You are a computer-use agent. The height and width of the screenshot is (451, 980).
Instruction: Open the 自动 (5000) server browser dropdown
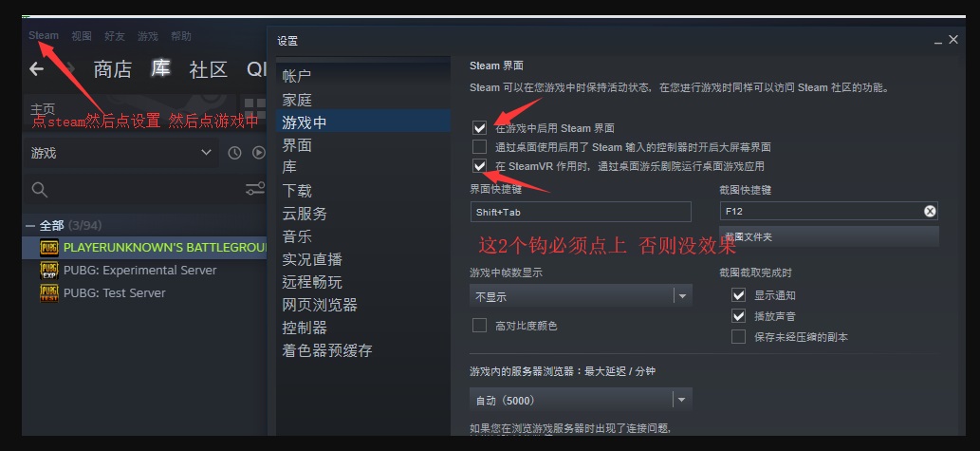pos(581,401)
